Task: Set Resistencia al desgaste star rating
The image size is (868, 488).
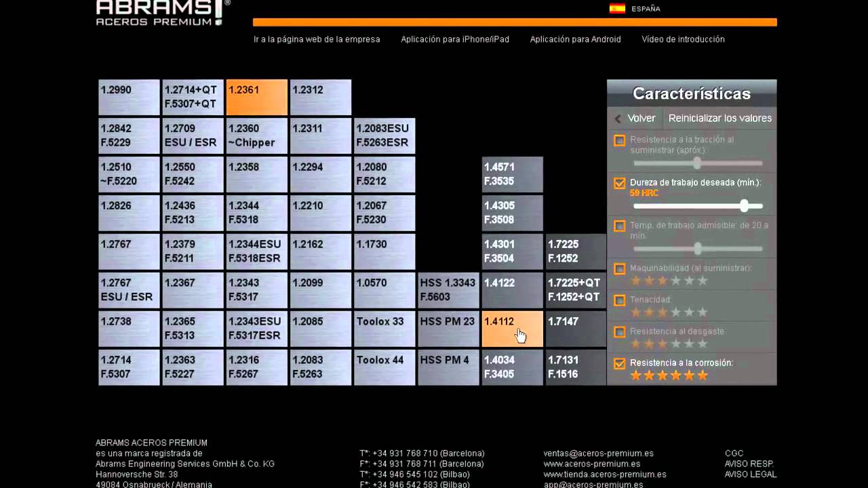Action: tap(669, 344)
